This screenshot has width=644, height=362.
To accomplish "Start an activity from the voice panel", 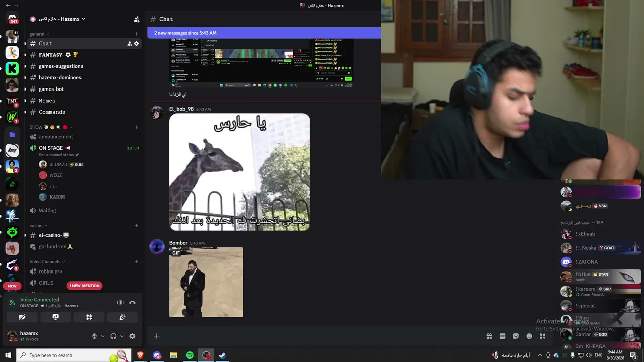I will [x=89, y=317].
